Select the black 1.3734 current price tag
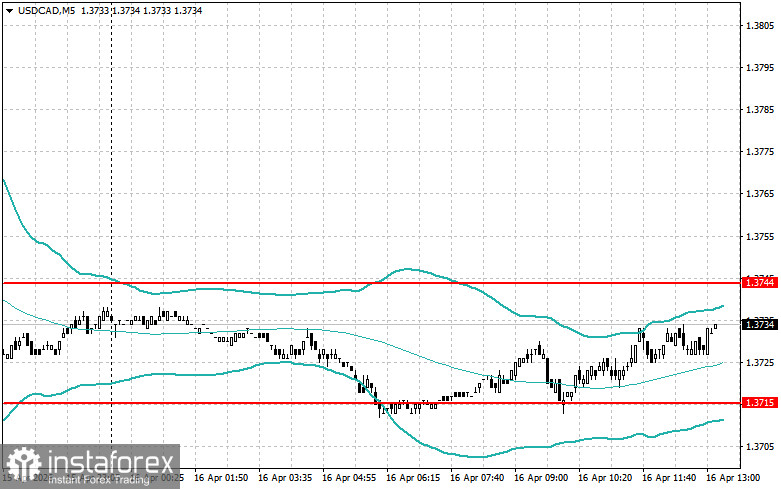Screen dimensions: 781x489 click(759, 325)
